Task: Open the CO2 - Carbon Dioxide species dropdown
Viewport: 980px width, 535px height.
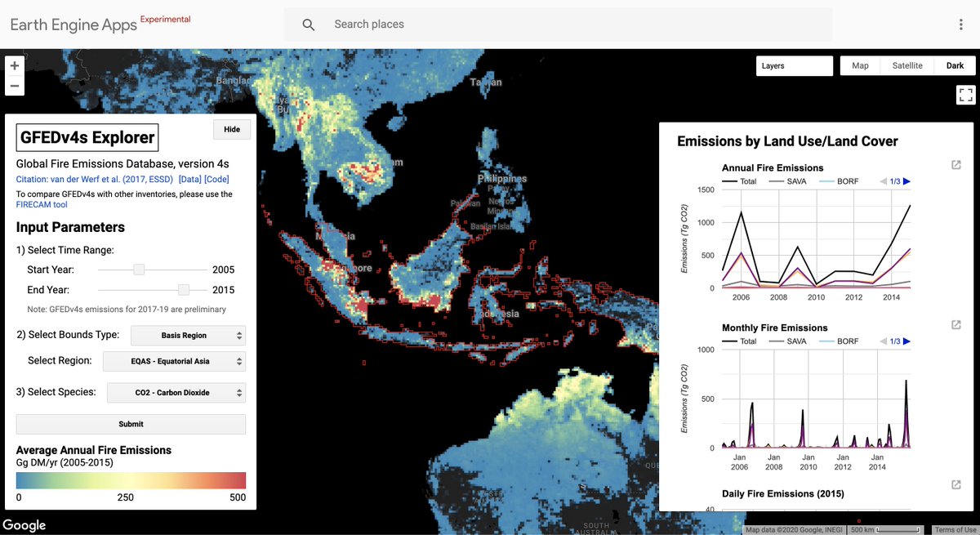Action: coord(176,393)
